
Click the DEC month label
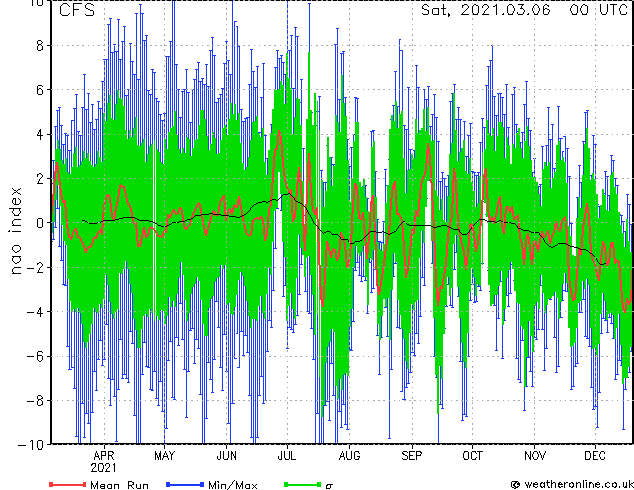pyautogui.click(x=595, y=456)
